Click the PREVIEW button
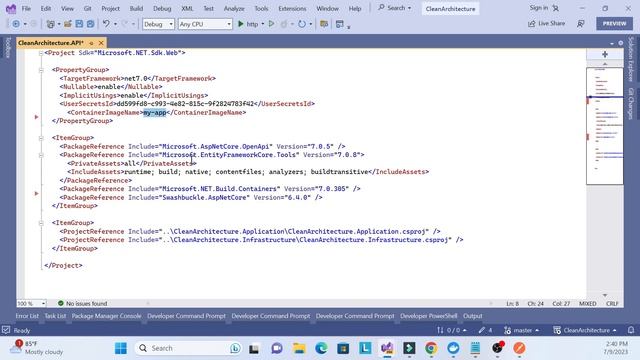The image size is (640, 360). tap(614, 24)
